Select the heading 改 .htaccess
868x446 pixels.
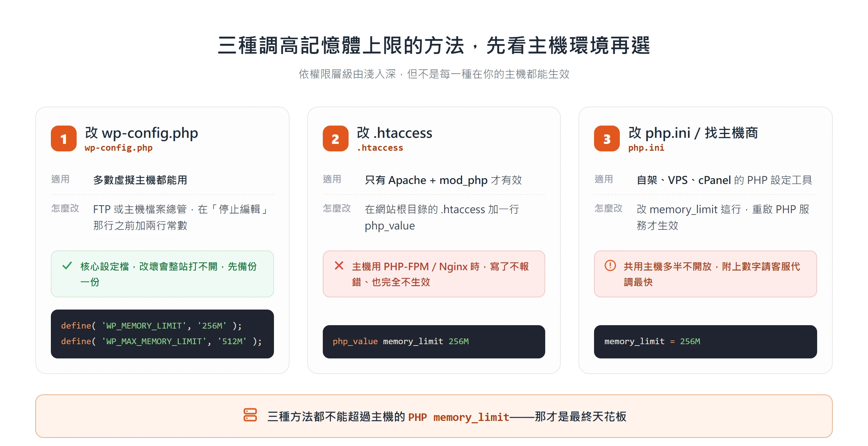(x=395, y=133)
